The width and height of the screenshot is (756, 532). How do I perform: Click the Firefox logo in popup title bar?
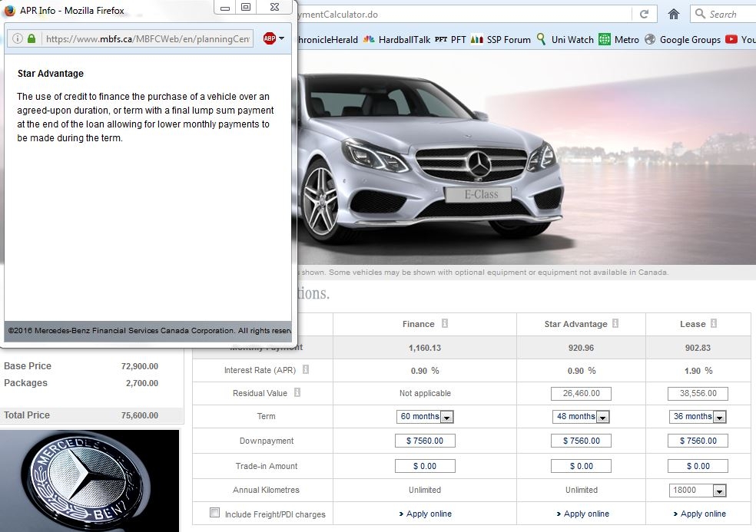(10, 10)
